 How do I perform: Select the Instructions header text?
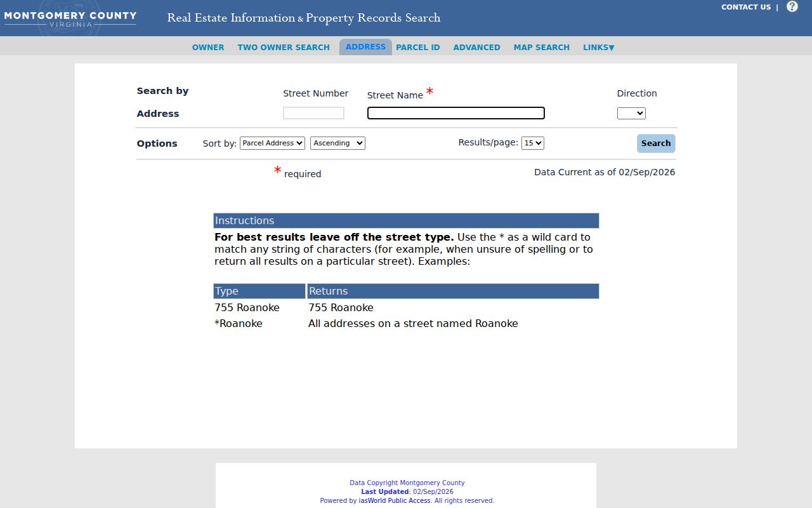pyautogui.click(x=244, y=220)
